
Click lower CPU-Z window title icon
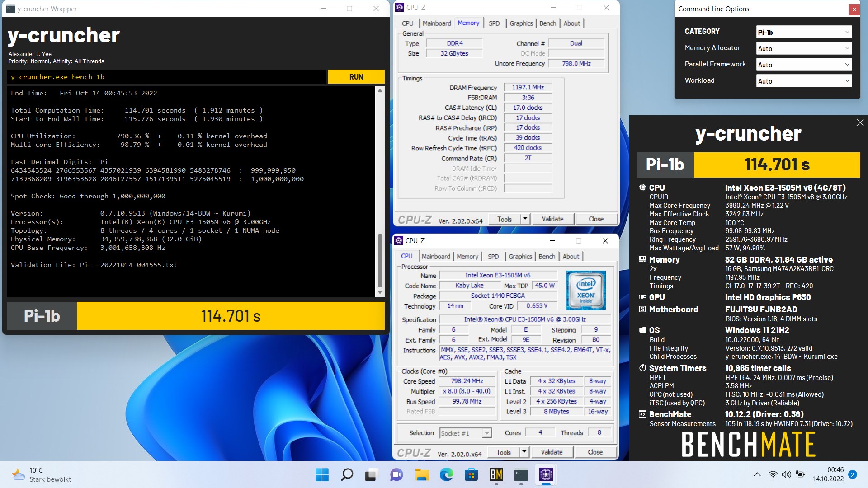pos(399,240)
